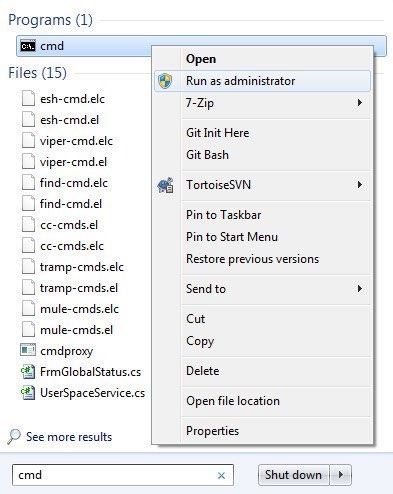Click the tramp-cmds.elc file icon

point(28,267)
